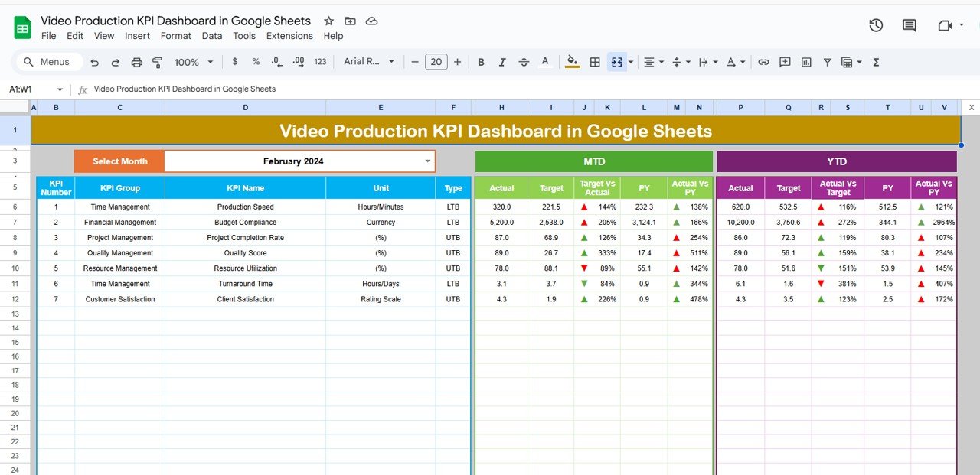Click the font size 20 field
980x475 pixels.
click(x=436, y=62)
